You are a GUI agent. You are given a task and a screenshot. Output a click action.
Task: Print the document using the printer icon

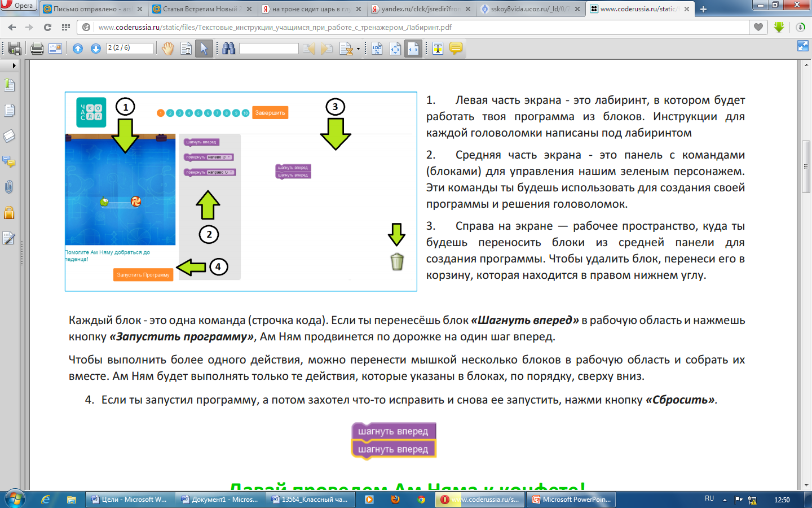point(37,49)
